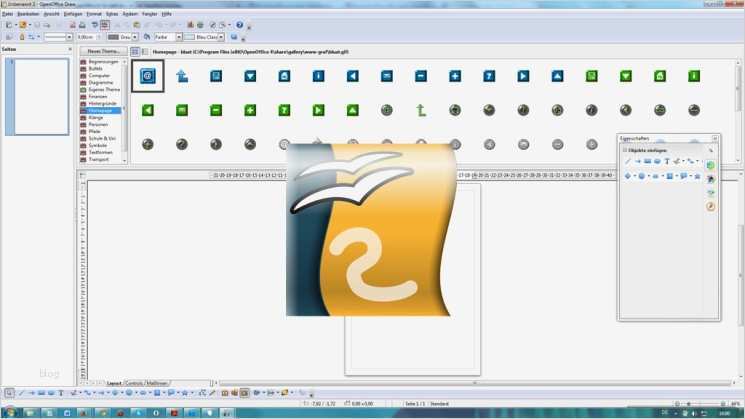Toggle the Gallery button in drawing toolbar
The width and height of the screenshot is (745, 419).
click(x=244, y=393)
